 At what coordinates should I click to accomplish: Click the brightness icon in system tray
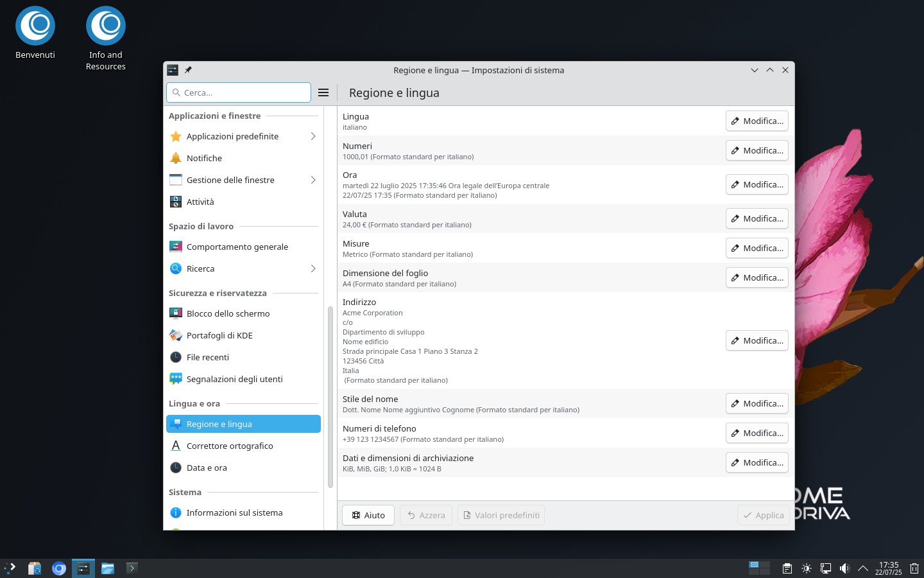click(x=807, y=568)
